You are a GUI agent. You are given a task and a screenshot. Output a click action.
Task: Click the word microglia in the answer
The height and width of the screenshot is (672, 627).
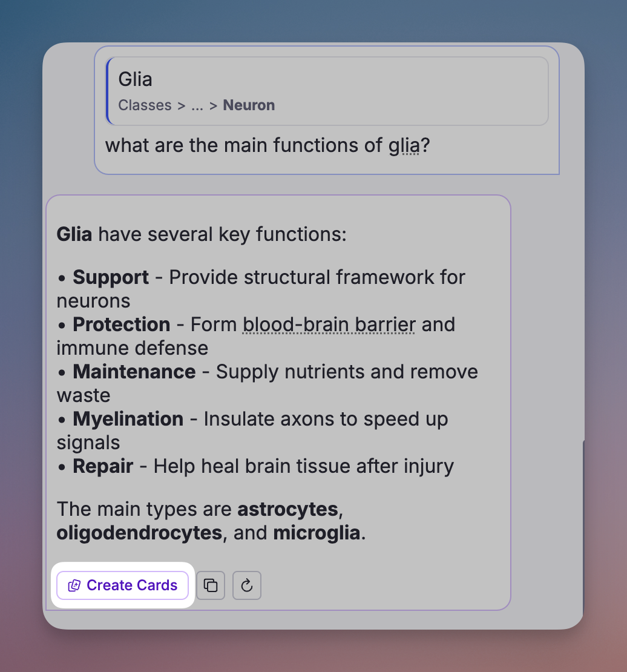[317, 533]
